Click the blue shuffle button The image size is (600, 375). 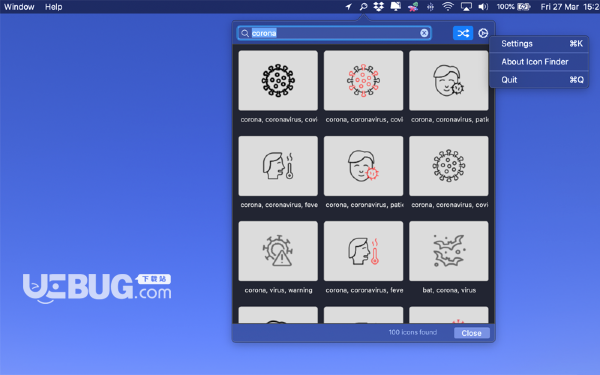tap(463, 33)
